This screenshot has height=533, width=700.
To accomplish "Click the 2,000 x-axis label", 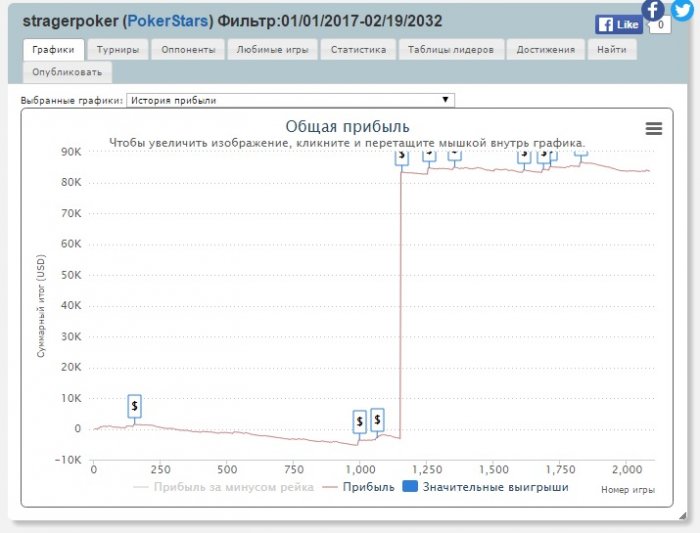I will click(627, 470).
